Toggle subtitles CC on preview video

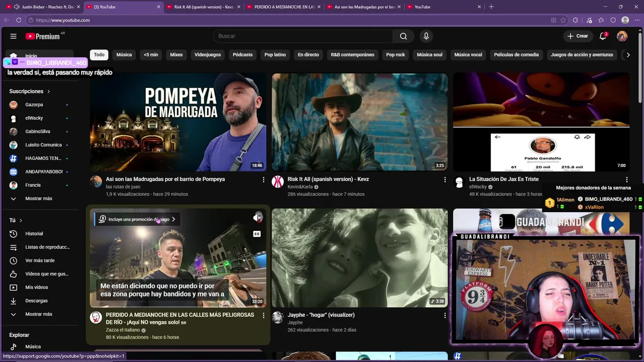tap(257, 234)
